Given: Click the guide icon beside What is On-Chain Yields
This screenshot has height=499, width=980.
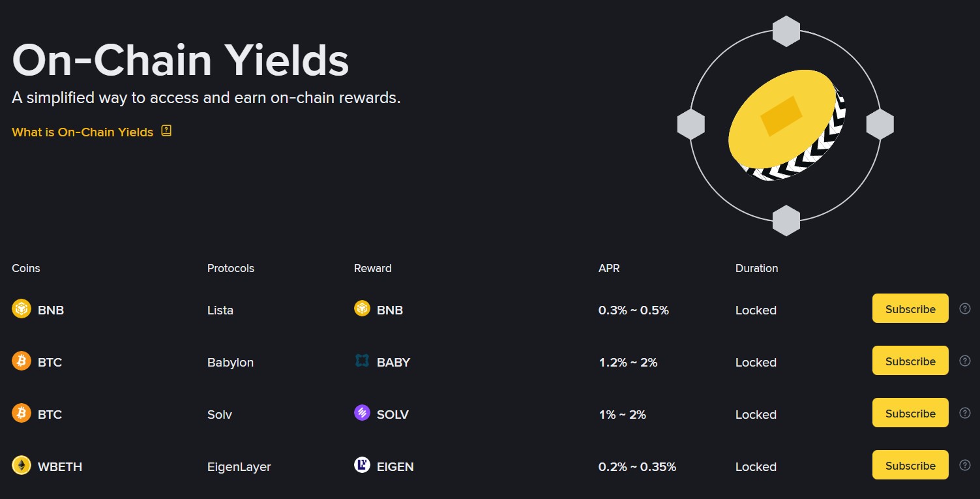Looking at the screenshot, I should click(x=166, y=131).
